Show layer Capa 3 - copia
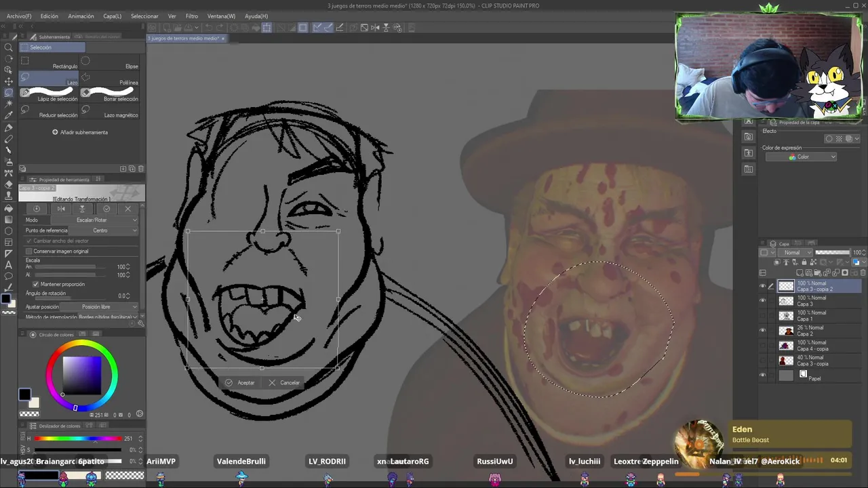The width and height of the screenshot is (868, 488). tap(762, 361)
